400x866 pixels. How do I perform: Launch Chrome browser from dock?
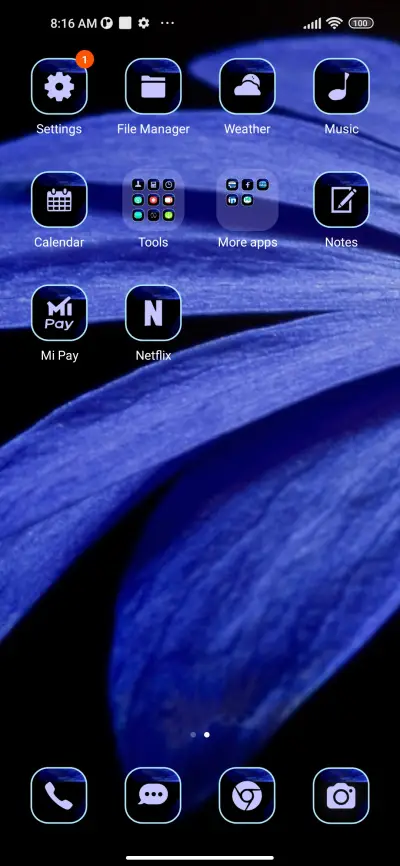[247, 795]
